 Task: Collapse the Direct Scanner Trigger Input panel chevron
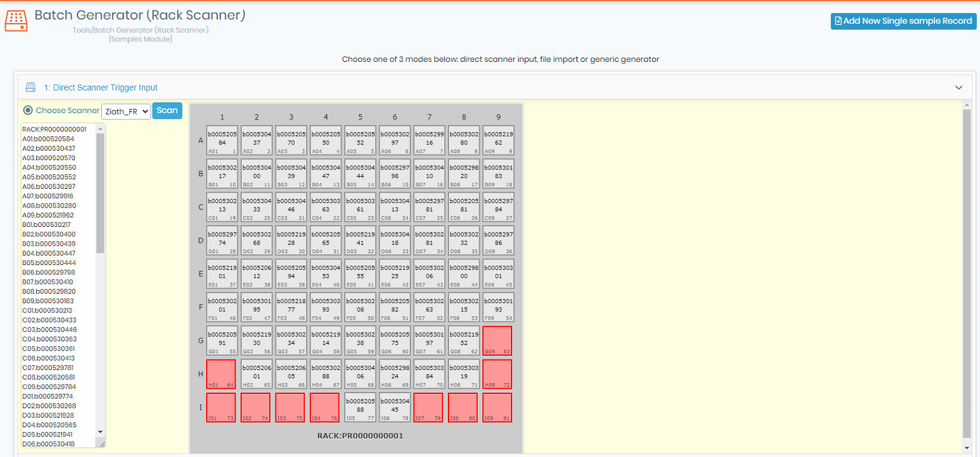coord(959,88)
